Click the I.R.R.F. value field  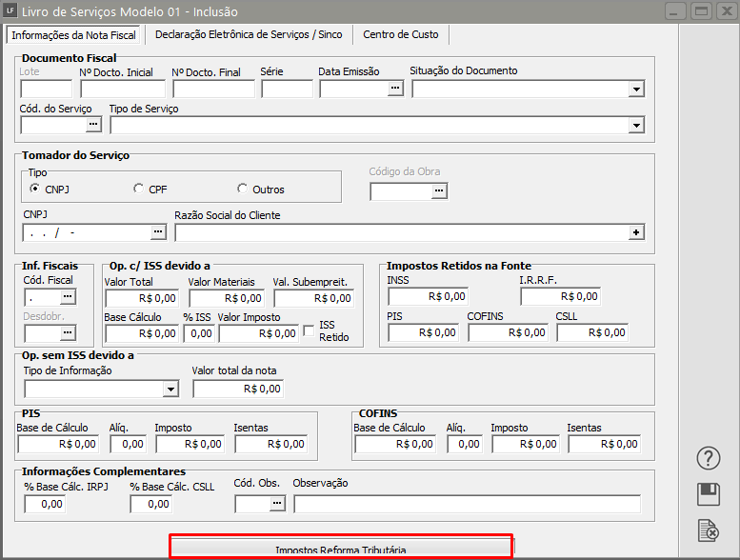(x=561, y=296)
